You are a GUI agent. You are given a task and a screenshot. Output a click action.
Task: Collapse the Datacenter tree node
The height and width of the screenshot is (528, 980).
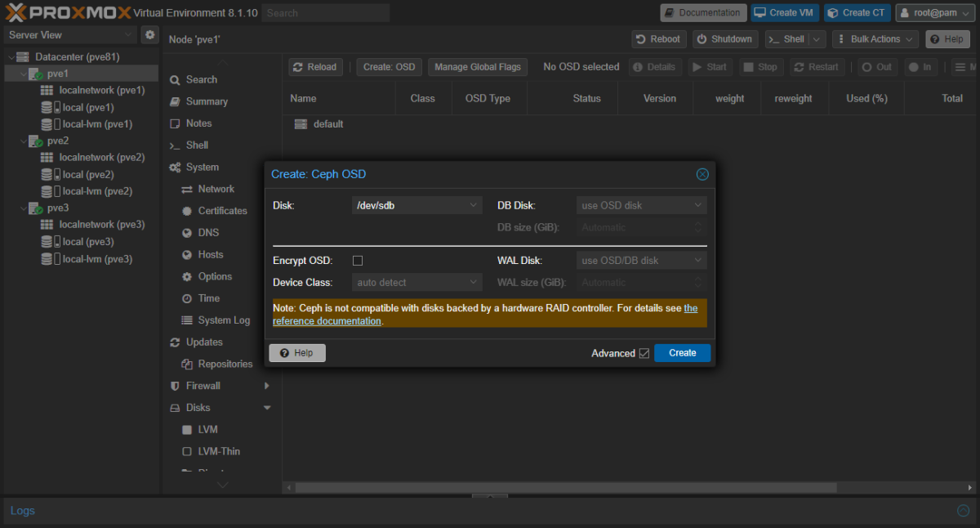click(x=11, y=57)
